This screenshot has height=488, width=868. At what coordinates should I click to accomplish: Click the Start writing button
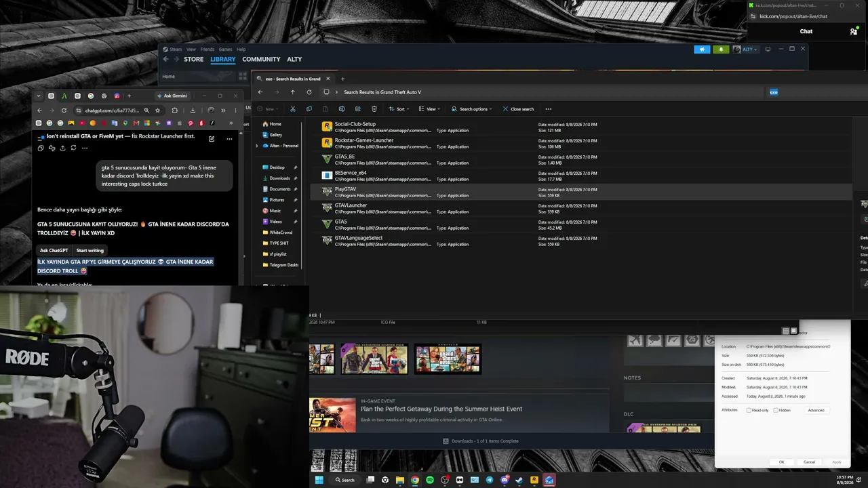click(x=90, y=251)
